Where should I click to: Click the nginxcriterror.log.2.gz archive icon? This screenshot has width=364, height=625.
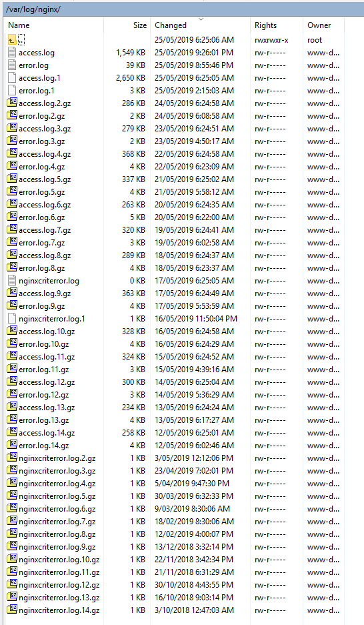tap(13, 458)
